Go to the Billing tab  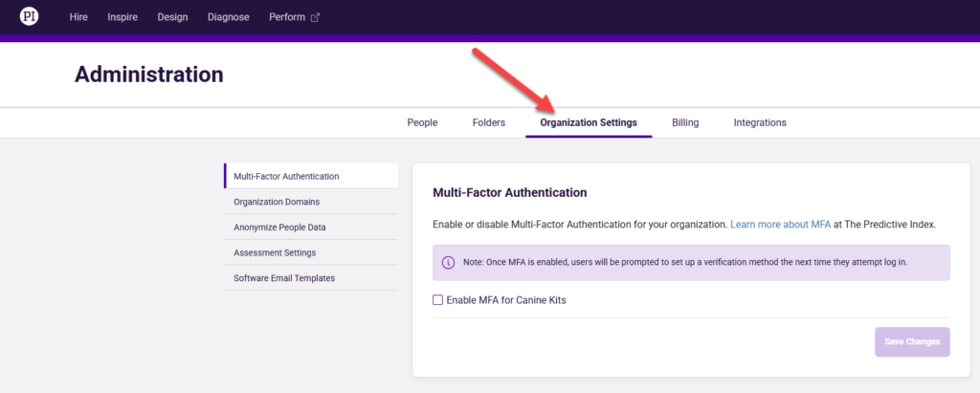(x=685, y=122)
